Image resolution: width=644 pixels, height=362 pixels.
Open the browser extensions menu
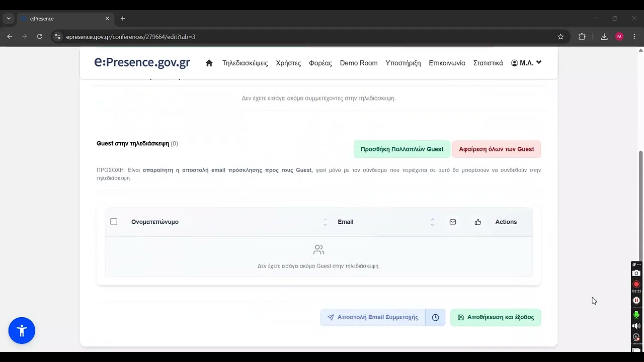[582, 37]
